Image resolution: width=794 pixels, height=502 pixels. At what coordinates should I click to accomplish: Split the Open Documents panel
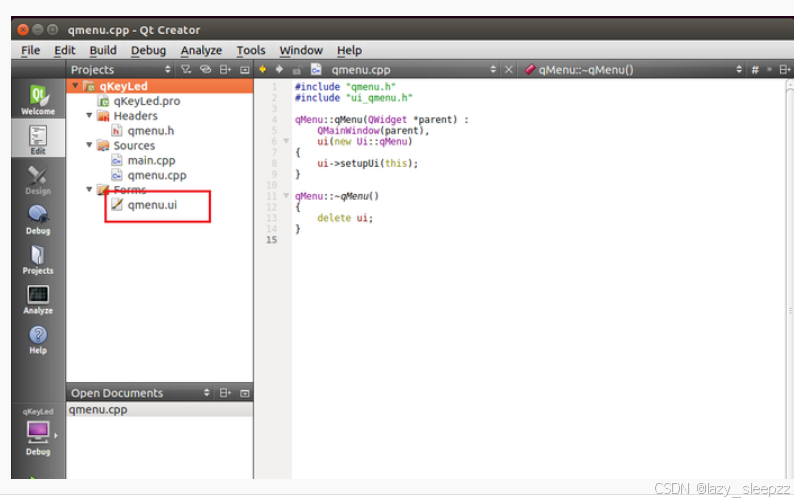[x=225, y=393]
